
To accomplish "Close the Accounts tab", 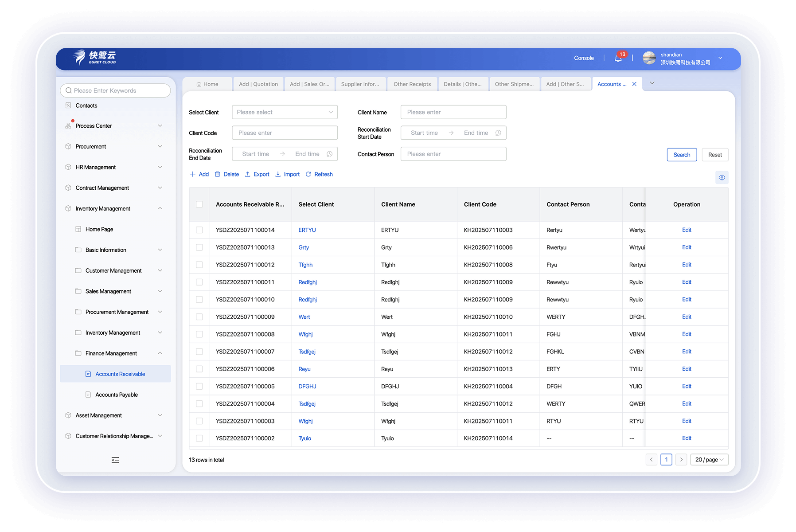I will [634, 84].
